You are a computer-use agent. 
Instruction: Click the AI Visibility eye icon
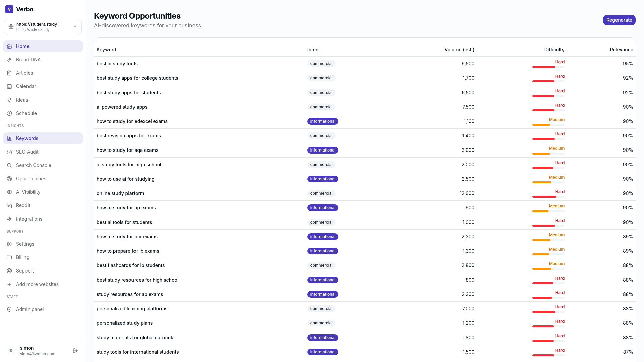pyautogui.click(x=9, y=192)
